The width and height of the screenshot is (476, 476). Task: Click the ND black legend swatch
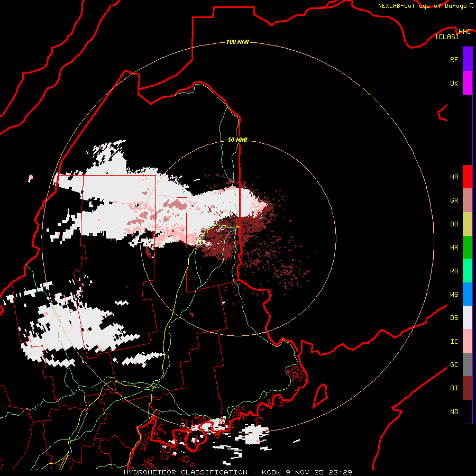click(x=467, y=411)
